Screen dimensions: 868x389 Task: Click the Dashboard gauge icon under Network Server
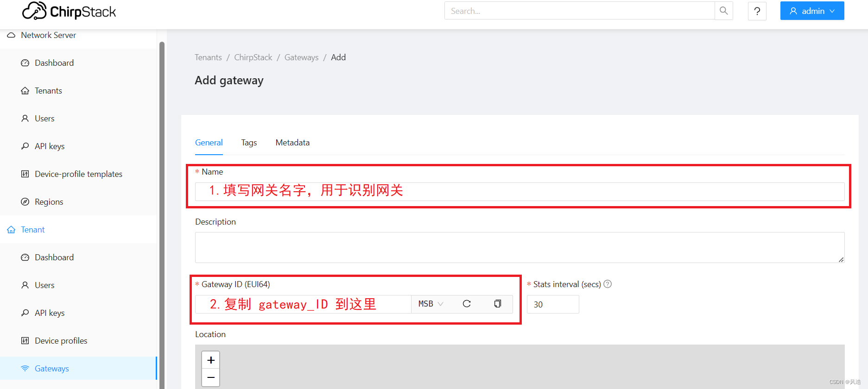click(x=25, y=63)
